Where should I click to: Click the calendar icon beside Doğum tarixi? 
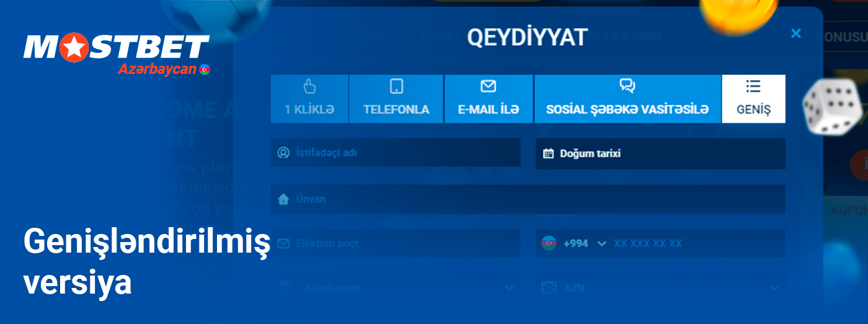(548, 153)
